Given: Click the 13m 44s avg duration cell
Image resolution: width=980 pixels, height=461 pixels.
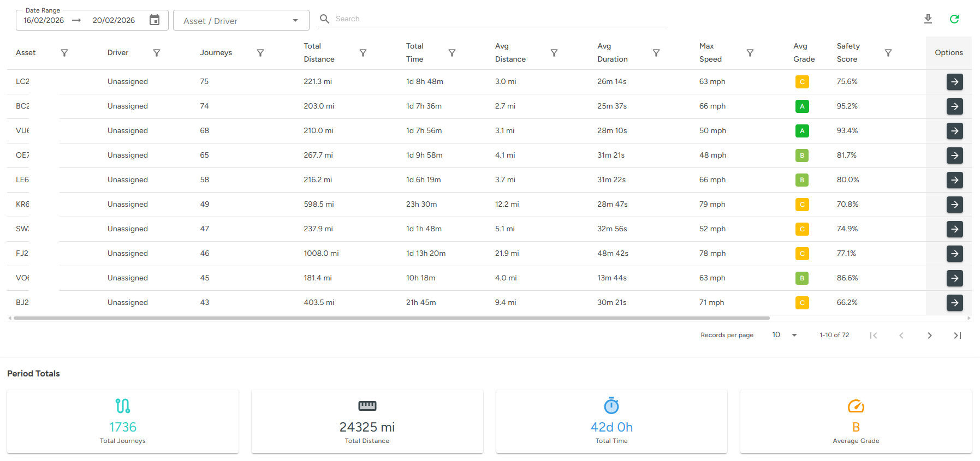Looking at the screenshot, I should pyautogui.click(x=612, y=278).
